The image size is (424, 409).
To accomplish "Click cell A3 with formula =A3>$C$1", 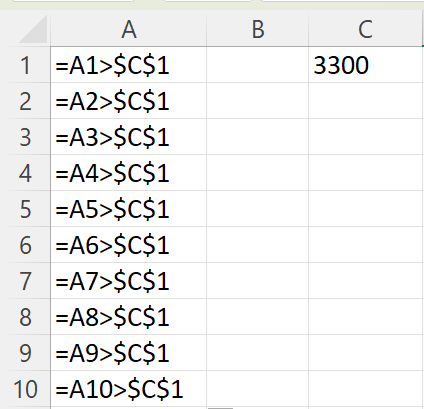I will click(129, 137).
